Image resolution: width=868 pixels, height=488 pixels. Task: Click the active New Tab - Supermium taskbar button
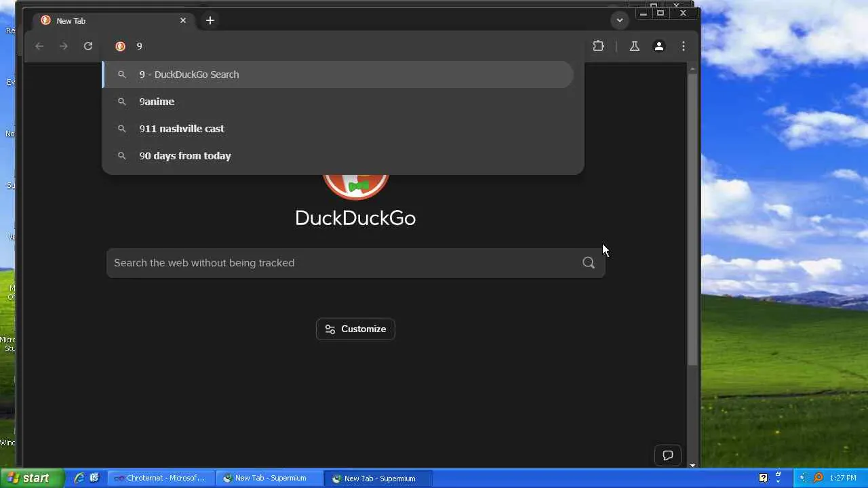[x=378, y=478]
